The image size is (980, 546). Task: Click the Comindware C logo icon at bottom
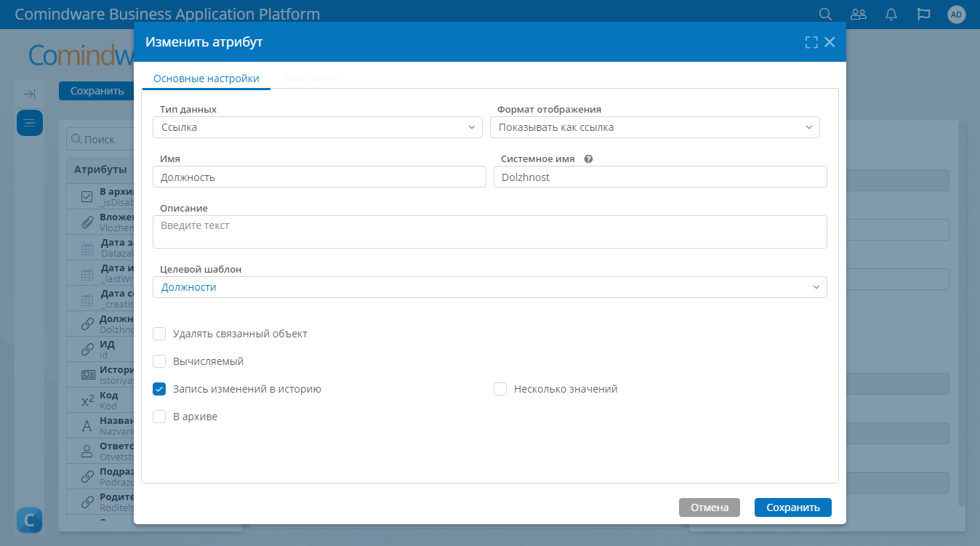[30, 520]
